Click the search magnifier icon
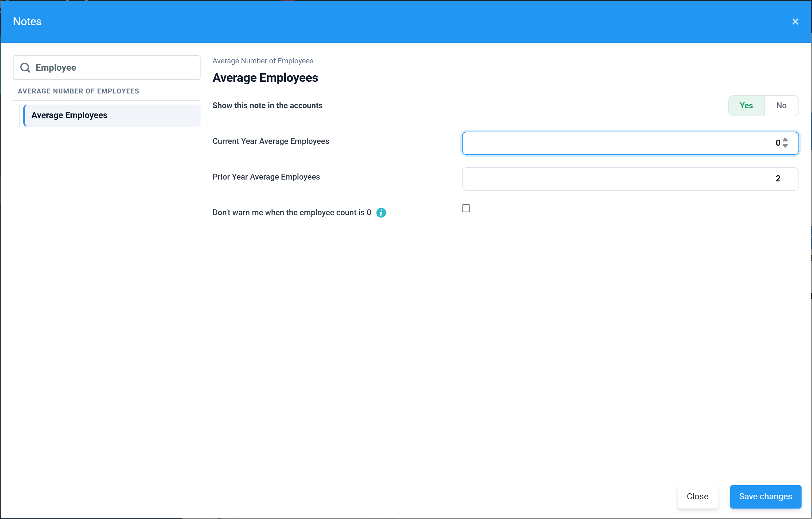This screenshot has height=519, width=812. click(25, 68)
